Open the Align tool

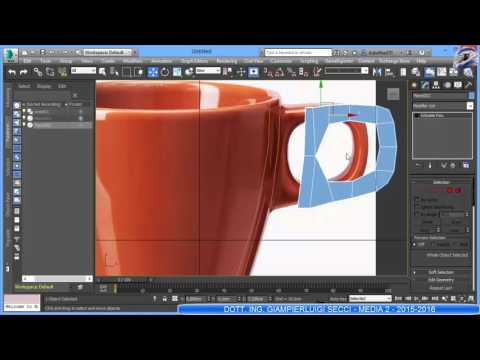tap(389, 72)
